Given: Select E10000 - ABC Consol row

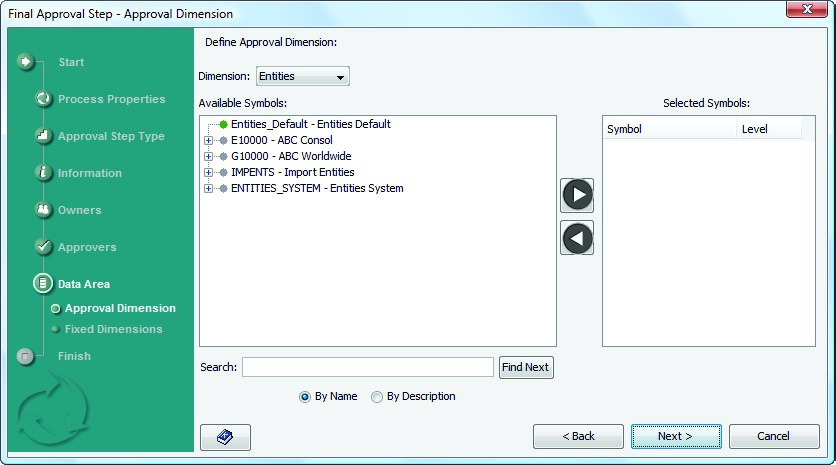Looking at the screenshot, I should [x=282, y=140].
